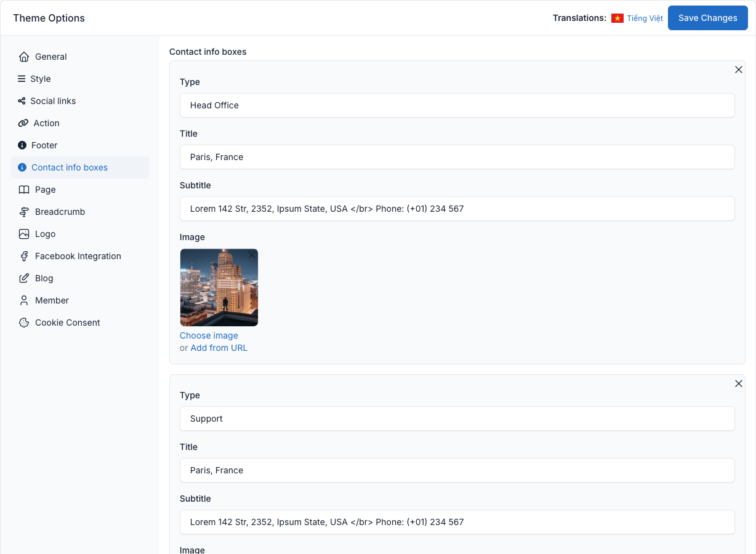
Task: Remove the Head Office contact box
Action: coord(739,70)
